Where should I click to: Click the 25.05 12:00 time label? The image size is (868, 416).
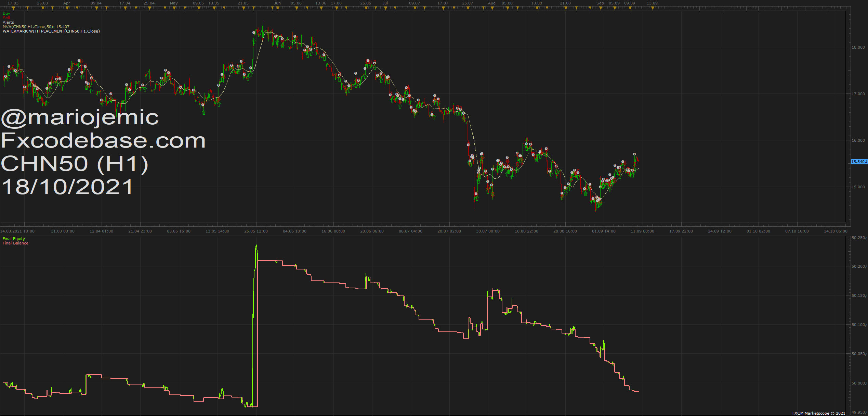tap(256, 231)
